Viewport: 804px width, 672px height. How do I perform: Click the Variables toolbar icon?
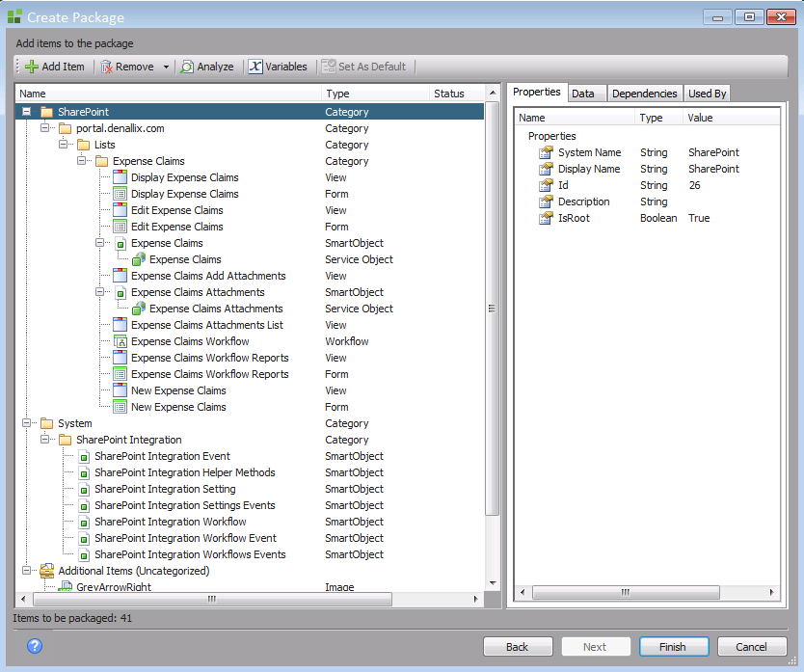pos(255,67)
